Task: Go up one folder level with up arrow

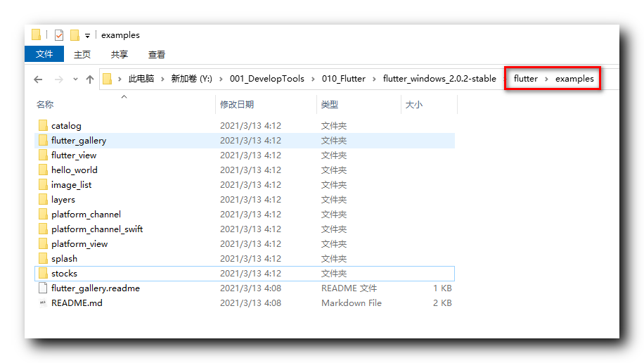Action: click(90, 79)
